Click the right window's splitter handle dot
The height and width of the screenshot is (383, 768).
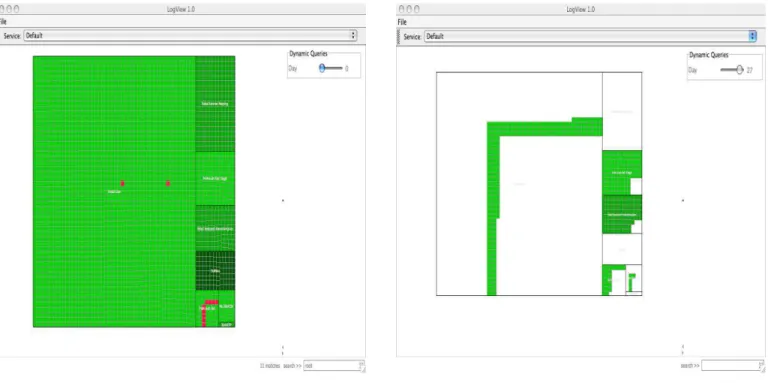(x=683, y=200)
